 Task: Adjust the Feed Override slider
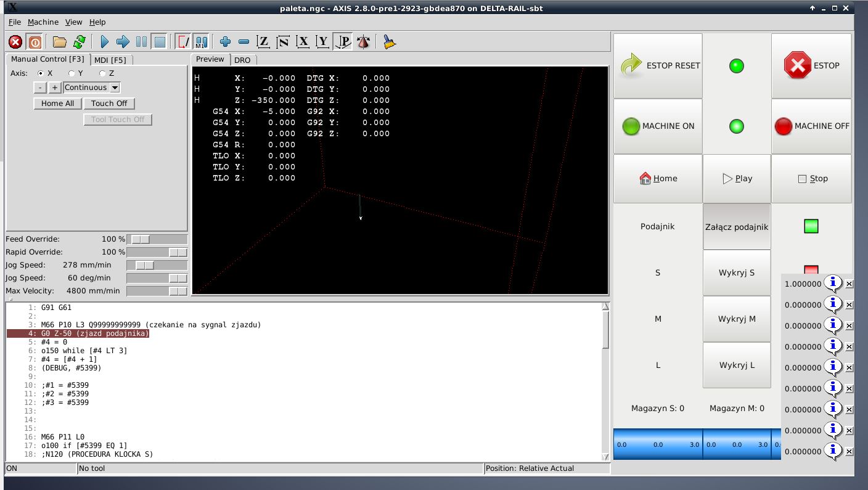click(157, 239)
